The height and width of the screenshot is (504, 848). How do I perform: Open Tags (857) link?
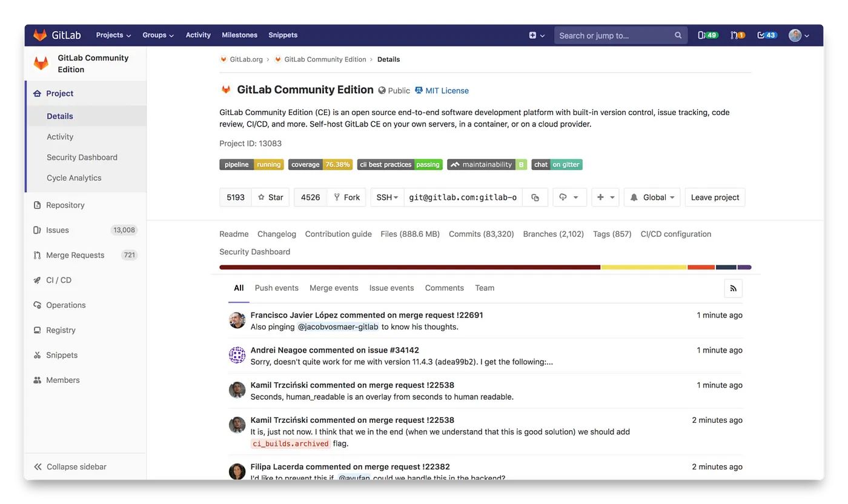point(612,234)
